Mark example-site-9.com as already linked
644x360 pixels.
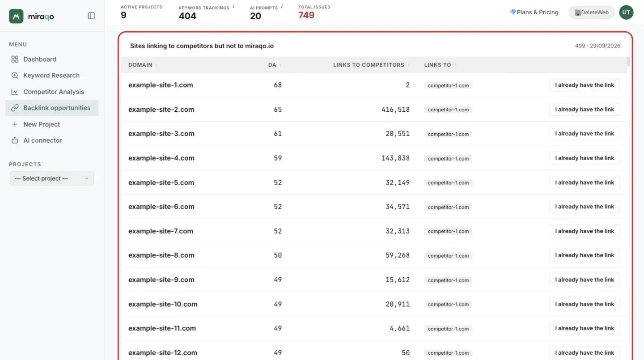click(585, 280)
